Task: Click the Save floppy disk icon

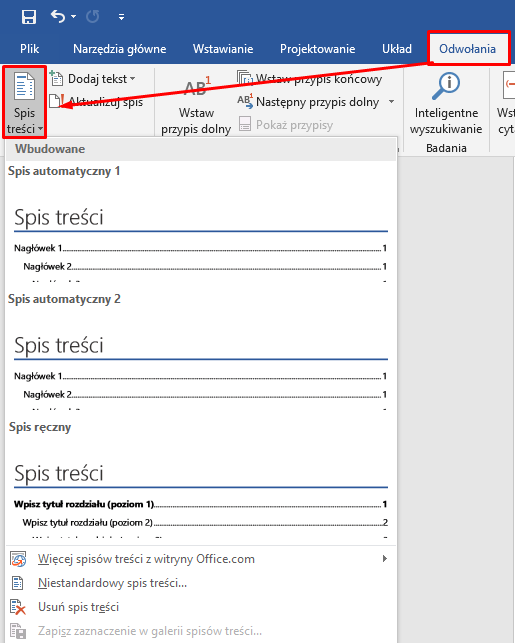Action: (29, 17)
